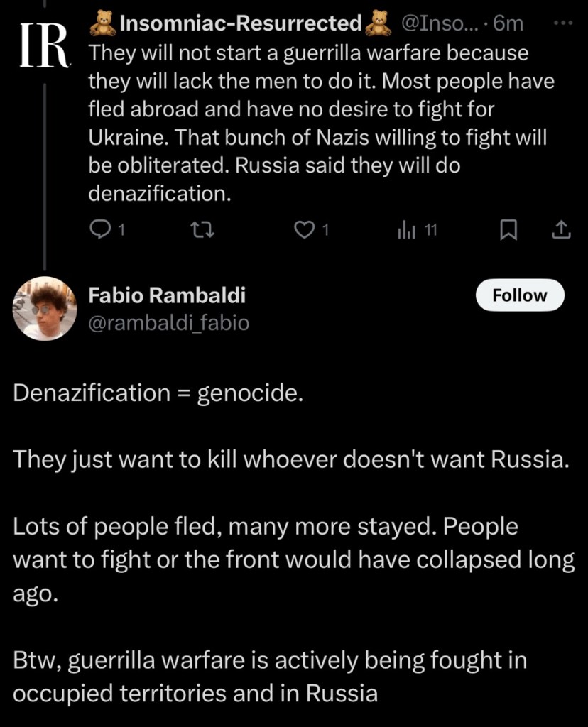This screenshot has height=727, width=588.
Task: Open the Fabio Rambaldi display name
Action: [166, 295]
